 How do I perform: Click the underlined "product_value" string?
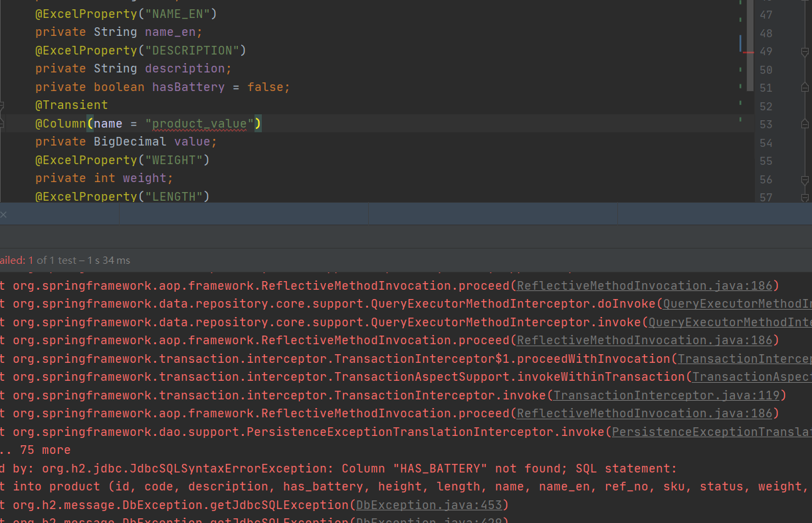click(199, 124)
